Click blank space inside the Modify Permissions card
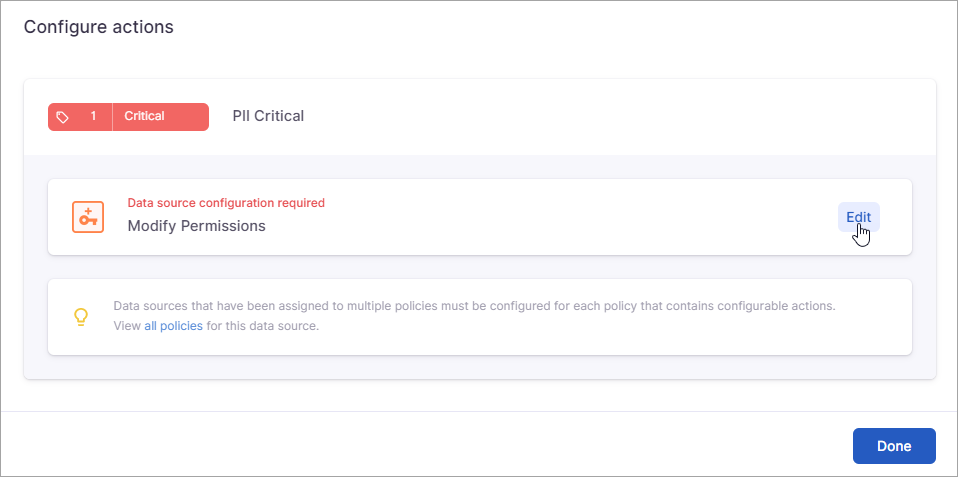This screenshot has height=477, width=958. tap(550, 217)
